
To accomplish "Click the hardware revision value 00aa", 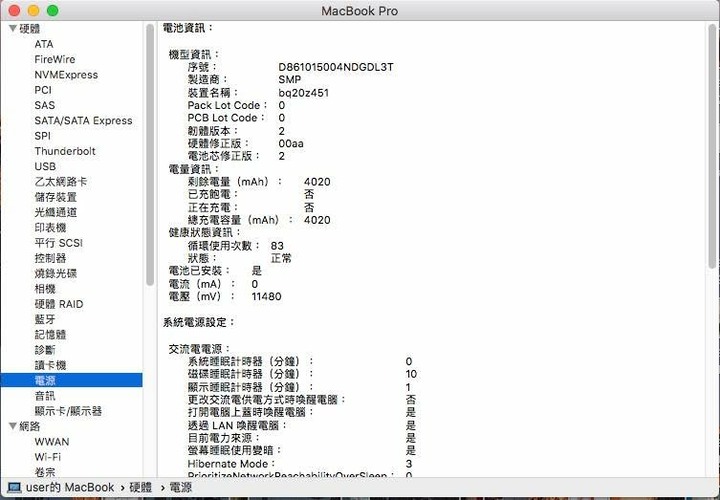I will click(x=291, y=144).
